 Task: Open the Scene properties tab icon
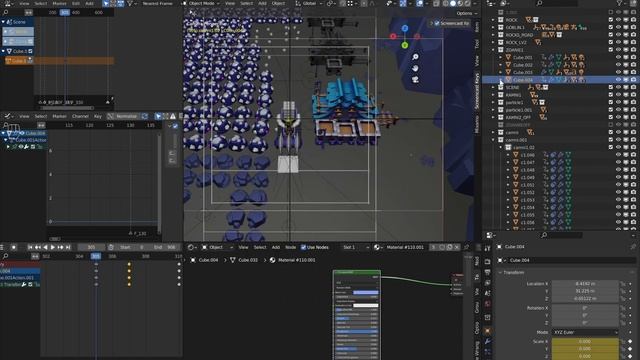tap(487, 293)
